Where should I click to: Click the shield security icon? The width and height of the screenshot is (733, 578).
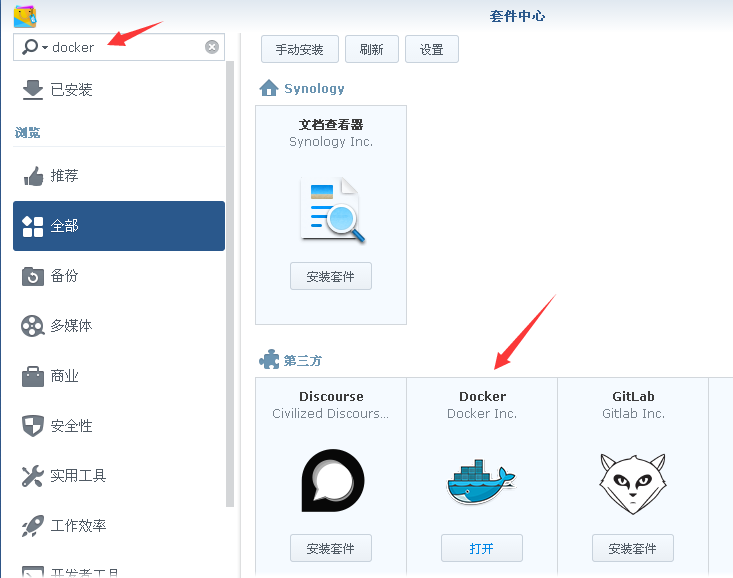pos(33,426)
